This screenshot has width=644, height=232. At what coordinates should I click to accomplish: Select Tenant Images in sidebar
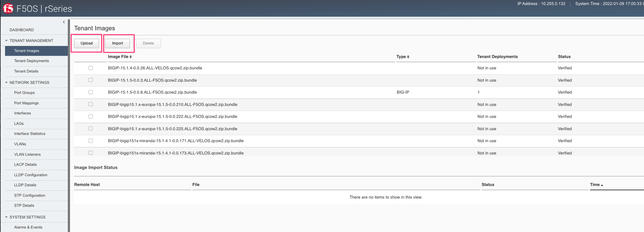(x=36, y=51)
